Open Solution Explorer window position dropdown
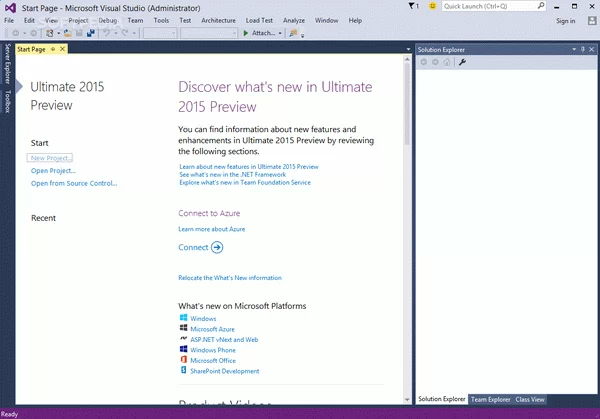 coord(572,49)
